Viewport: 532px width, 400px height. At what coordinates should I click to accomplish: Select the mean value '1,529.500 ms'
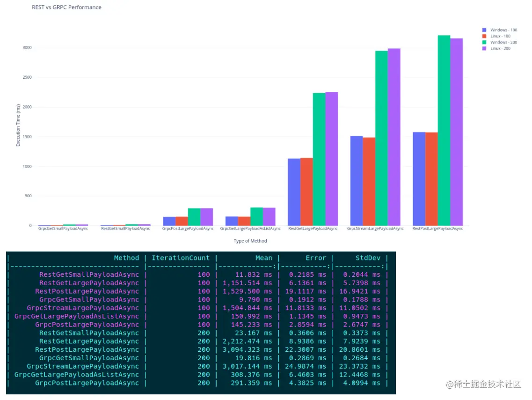pos(248,291)
